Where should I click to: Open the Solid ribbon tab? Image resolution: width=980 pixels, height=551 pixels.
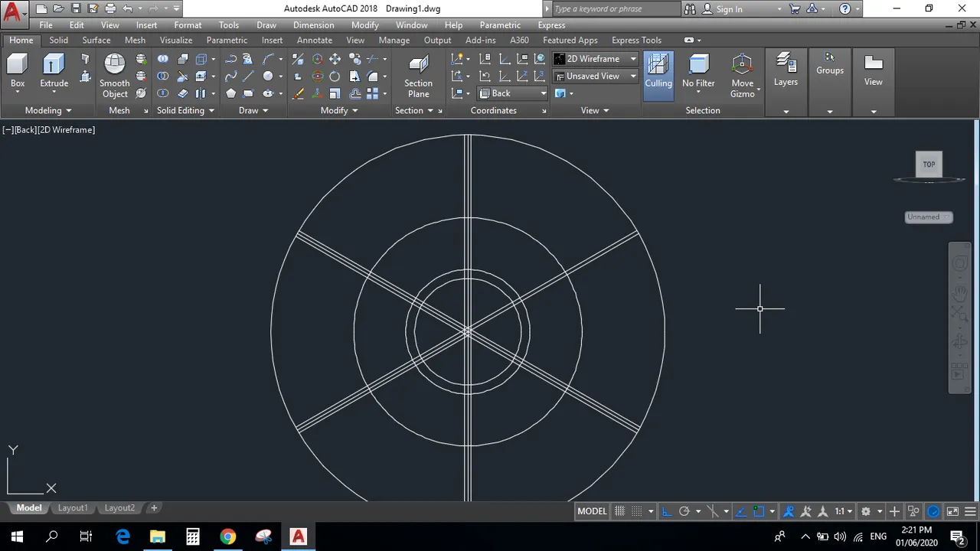tap(59, 40)
